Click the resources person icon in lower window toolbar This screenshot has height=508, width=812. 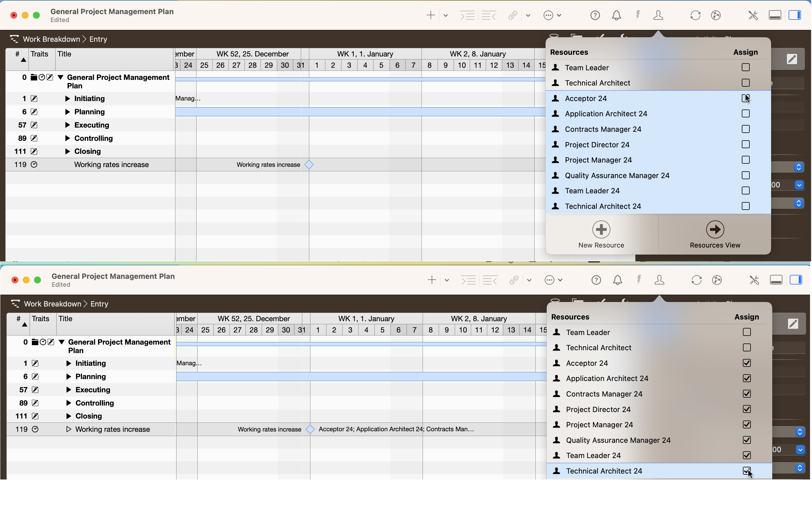point(659,280)
